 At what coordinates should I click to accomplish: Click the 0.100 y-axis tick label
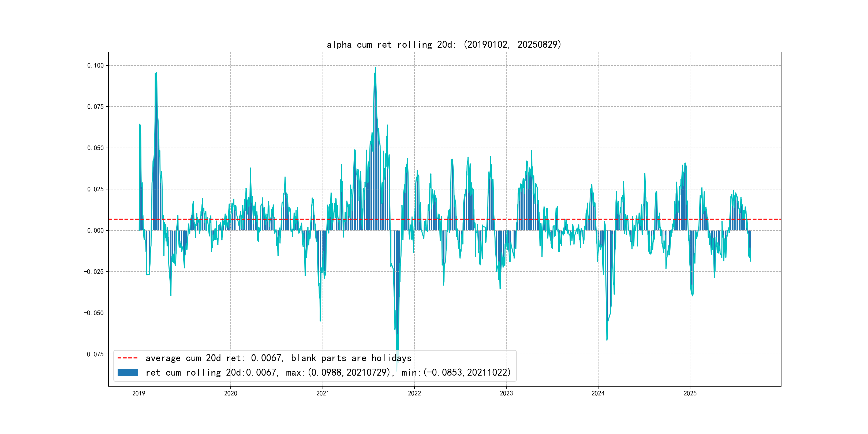tap(95, 65)
